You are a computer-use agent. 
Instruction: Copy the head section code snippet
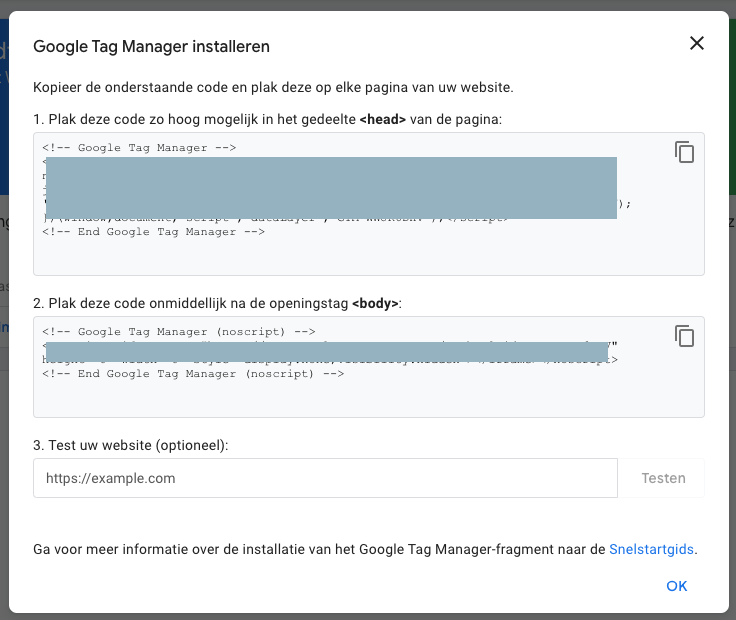tap(684, 152)
